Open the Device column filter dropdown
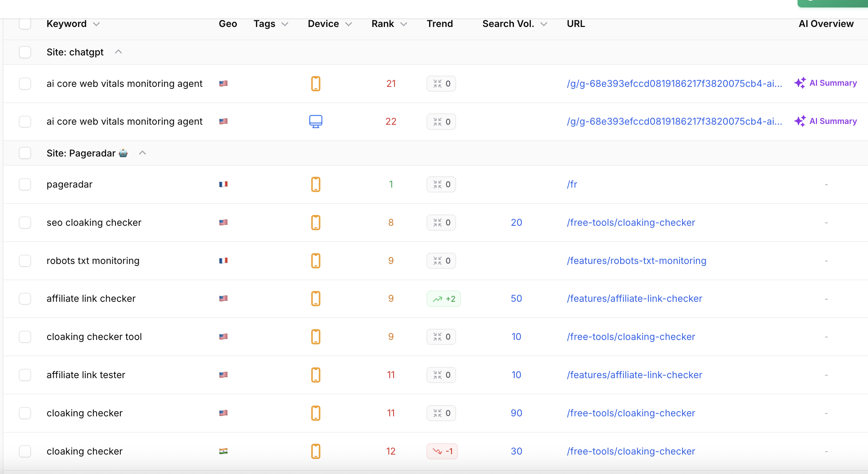 click(349, 24)
